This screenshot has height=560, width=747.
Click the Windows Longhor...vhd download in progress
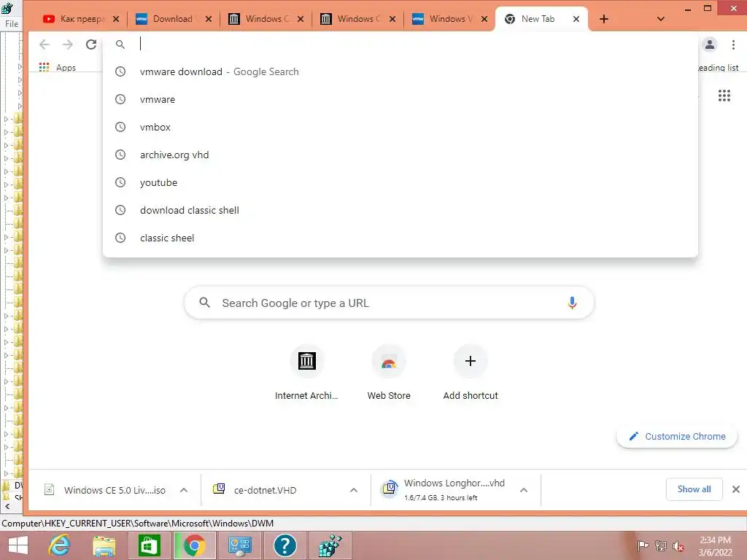(x=443, y=489)
